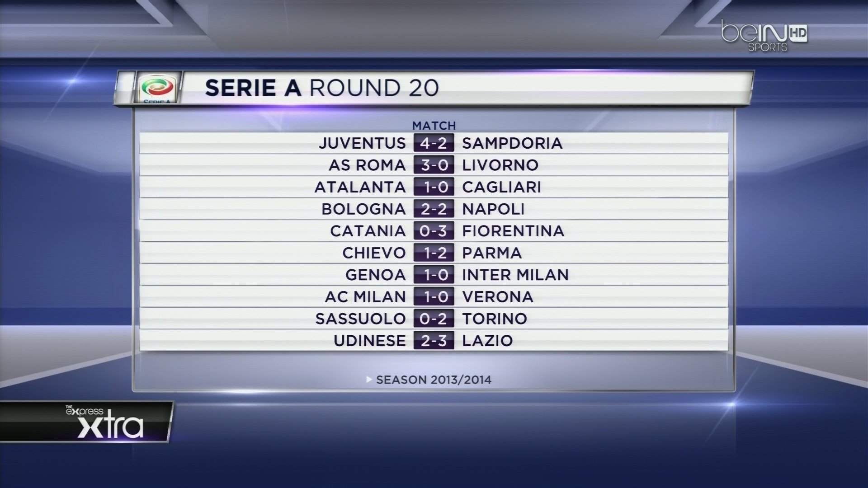Image resolution: width=868 pixels, height=488 pixels.
Task: Select the AC Milan team name
Action: click(x=365, y=297)
